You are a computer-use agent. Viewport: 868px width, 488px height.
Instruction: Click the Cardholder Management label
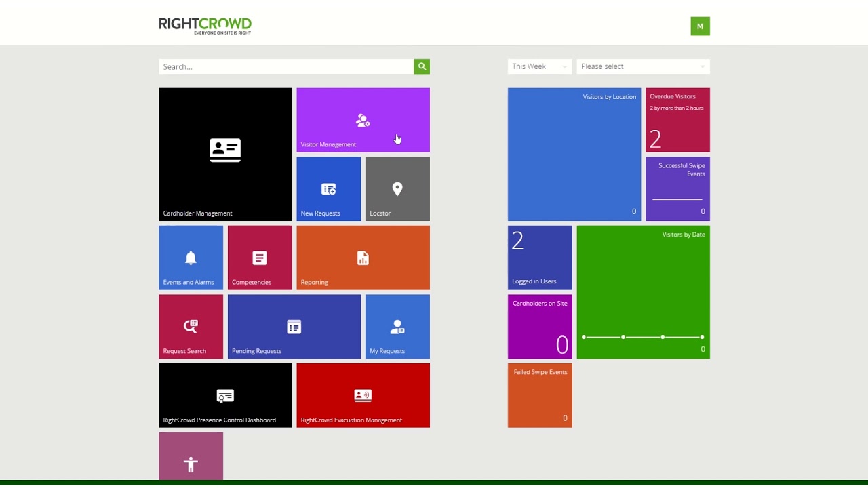197,213
